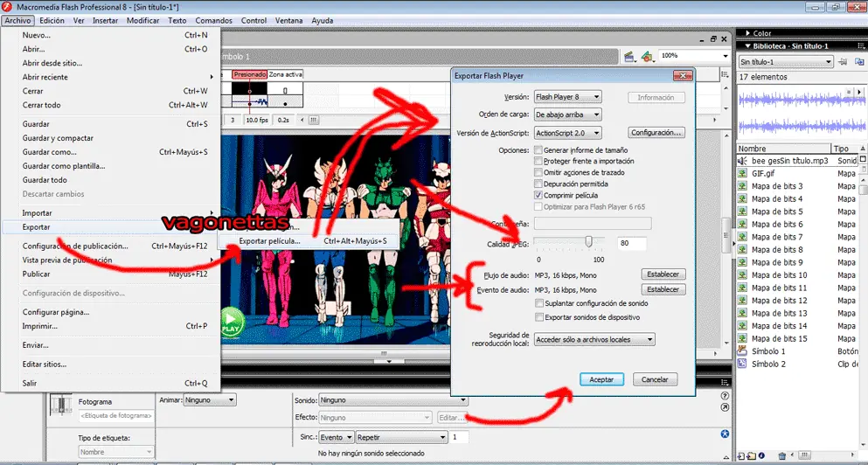
Task: Click the Edit Scene clapperboard icon
Action: pos(629,57)
